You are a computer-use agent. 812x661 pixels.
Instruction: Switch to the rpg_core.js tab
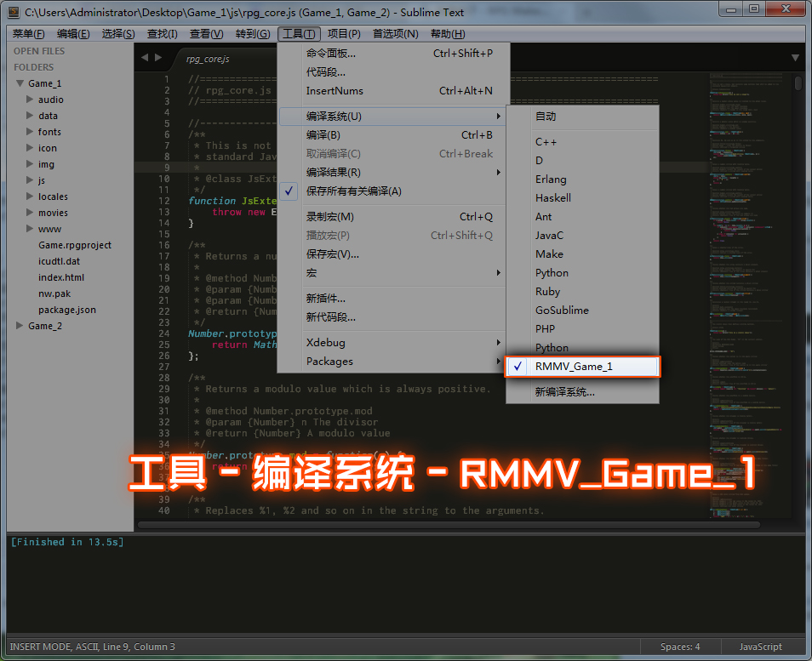pyautogui.click(x=208, y=59)
